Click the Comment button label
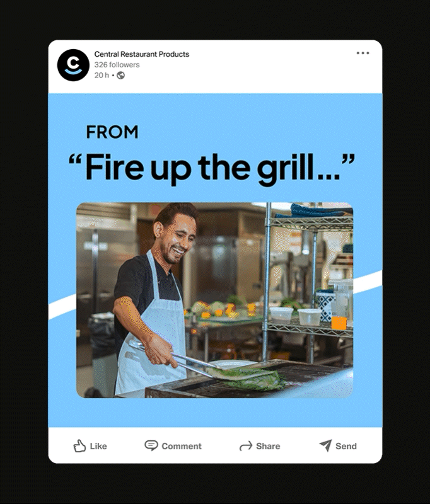The height and width of the screenshot is (504, 430). pyautogui.click(x=182, y=446)
